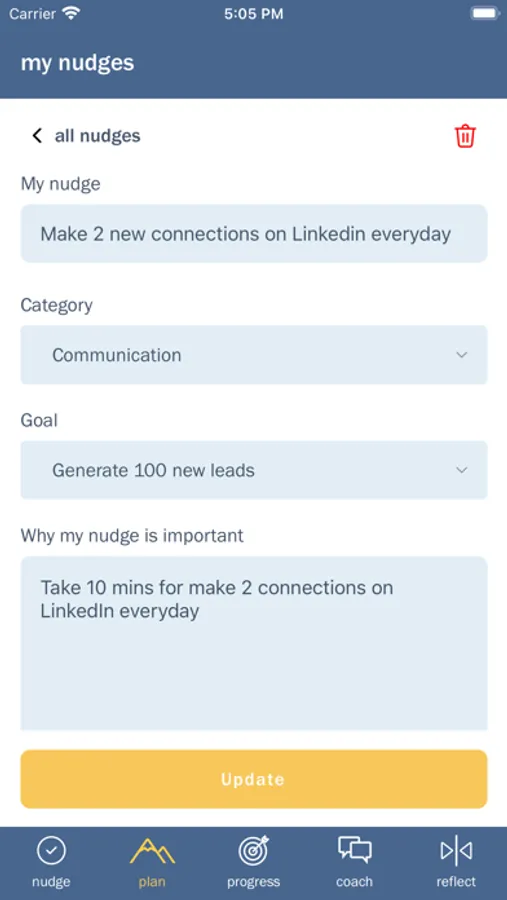Viewport: 507px width, 900px height.
Task: Tap the Wi-Fi status icon
Action: pos(71,14)
